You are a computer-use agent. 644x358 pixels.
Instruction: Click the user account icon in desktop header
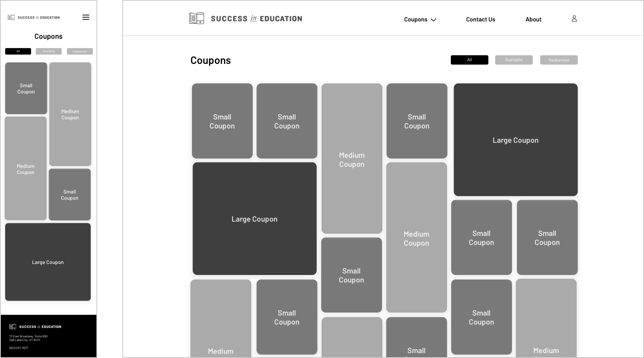point(574,19)
